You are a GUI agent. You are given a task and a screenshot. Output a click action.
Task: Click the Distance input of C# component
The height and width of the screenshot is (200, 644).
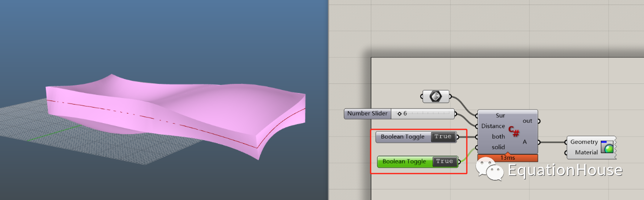point(493,126)
